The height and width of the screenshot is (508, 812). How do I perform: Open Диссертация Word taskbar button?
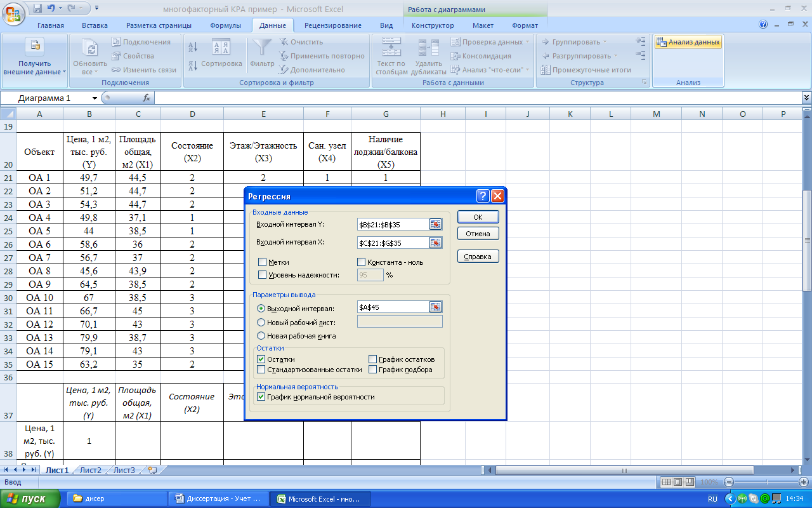click(x=219, y=498)
